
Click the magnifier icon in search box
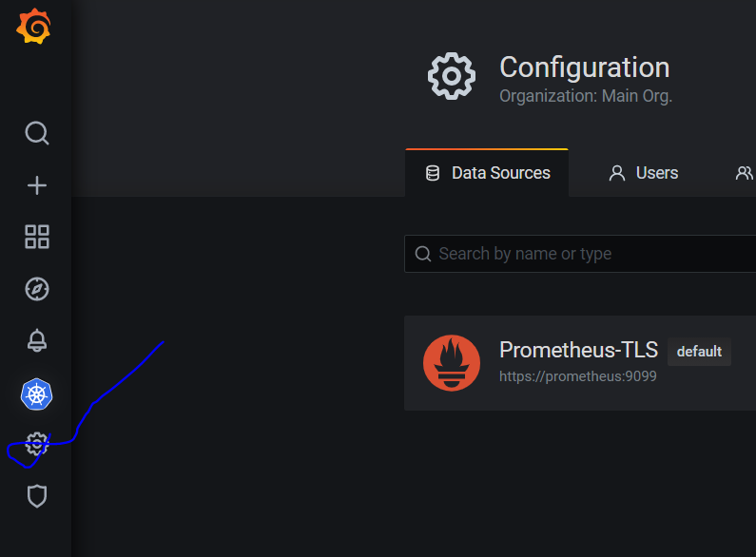(423, 254)
